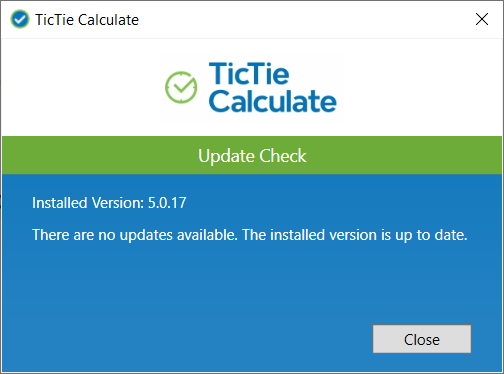Click the TicTie Calculate title bar icon

pos(20,19)
